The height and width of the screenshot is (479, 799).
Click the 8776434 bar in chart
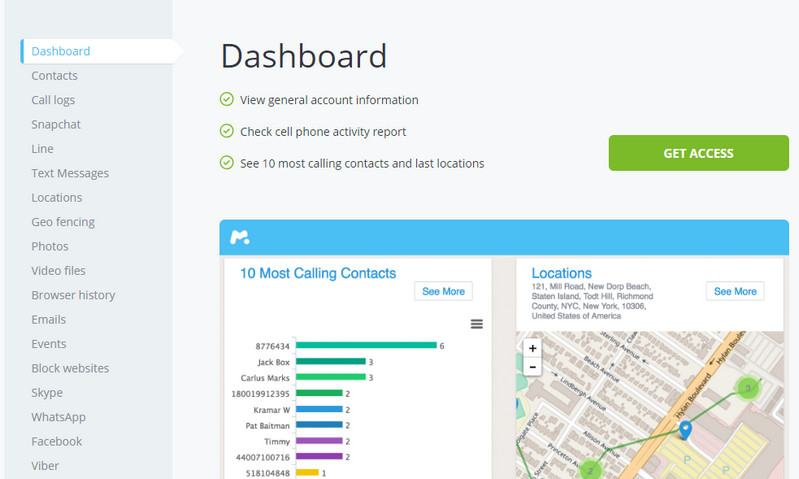pos(366,345)
